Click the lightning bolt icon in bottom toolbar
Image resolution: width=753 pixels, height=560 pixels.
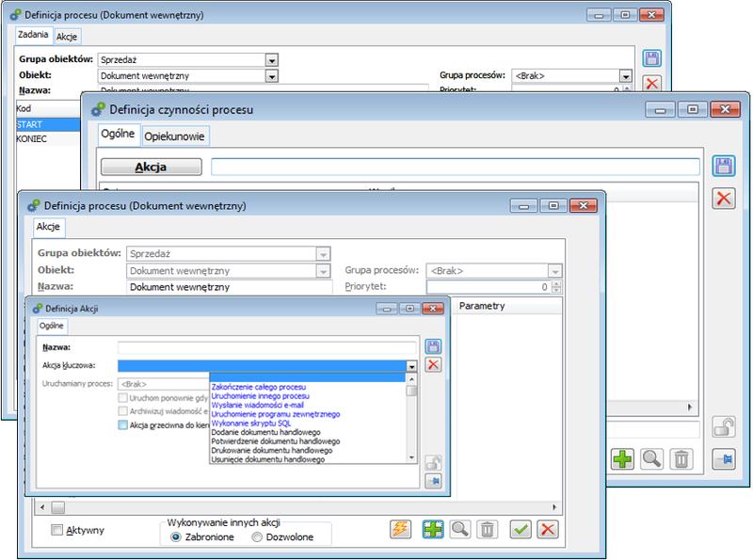[401, 529]
